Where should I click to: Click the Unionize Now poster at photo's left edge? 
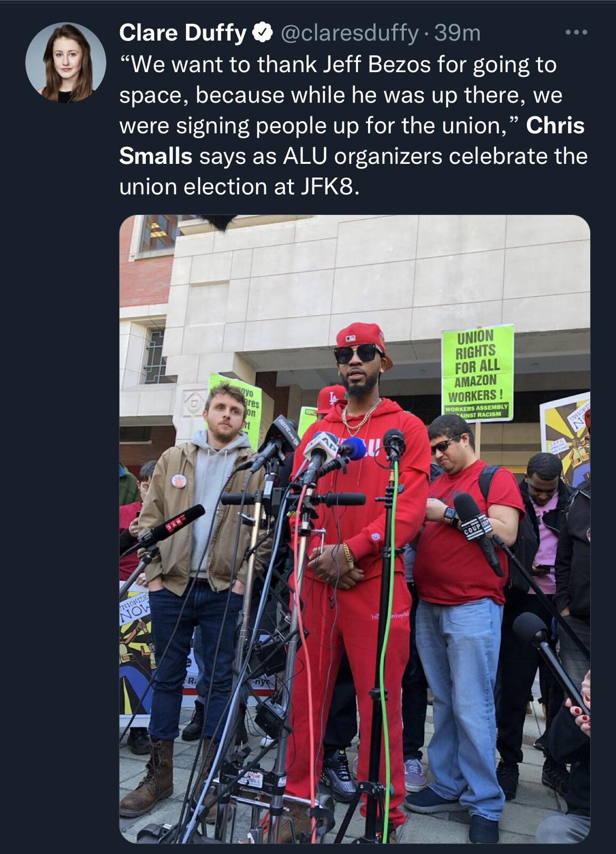point(137,658)
